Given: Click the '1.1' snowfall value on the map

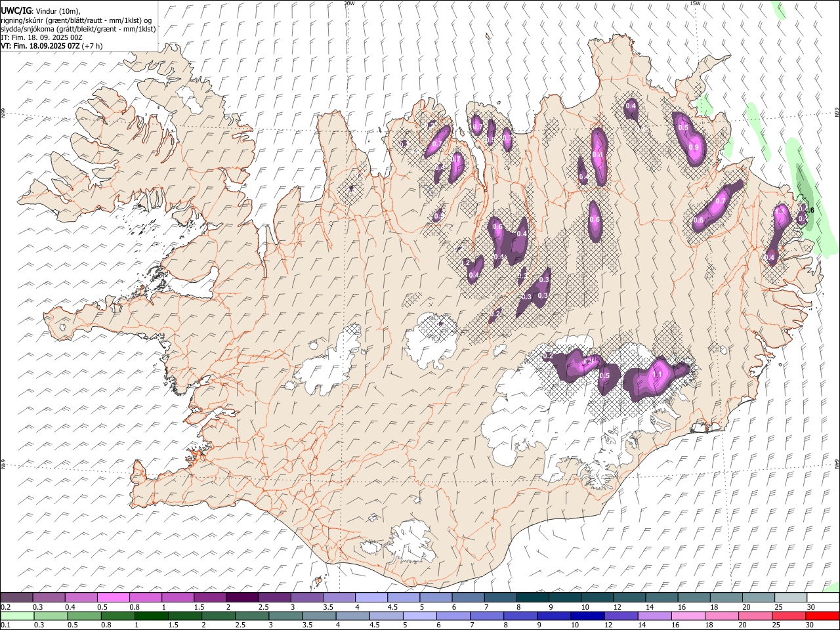Looking at the screenshot, I should tap(658, 375).
